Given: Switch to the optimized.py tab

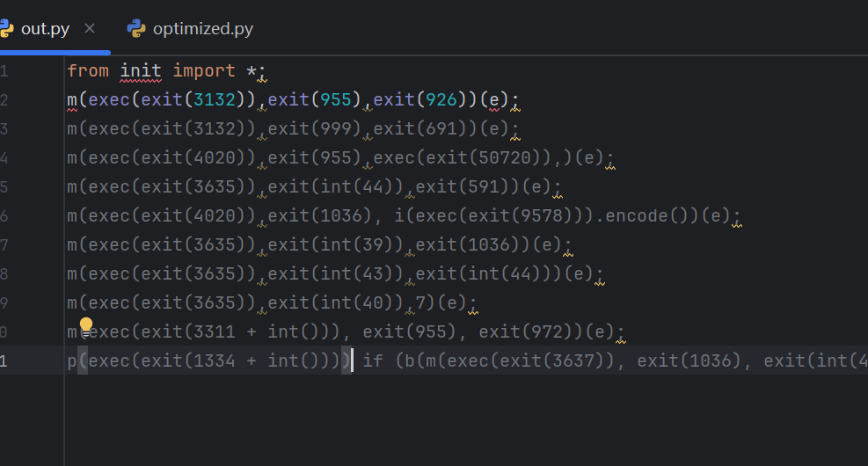Looking at the screenshot, I should (x=202, y=29).
